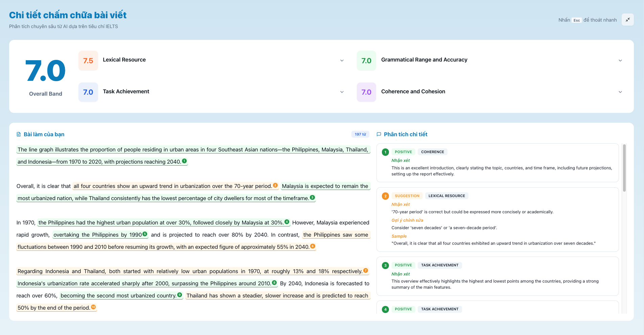
Task: Click annotation marker 1 in the introduction
Action: click(184, 161)
